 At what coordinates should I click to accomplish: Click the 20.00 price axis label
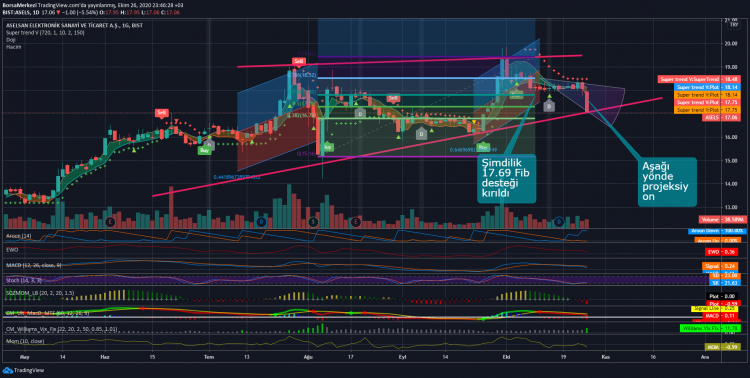point(730,44)
